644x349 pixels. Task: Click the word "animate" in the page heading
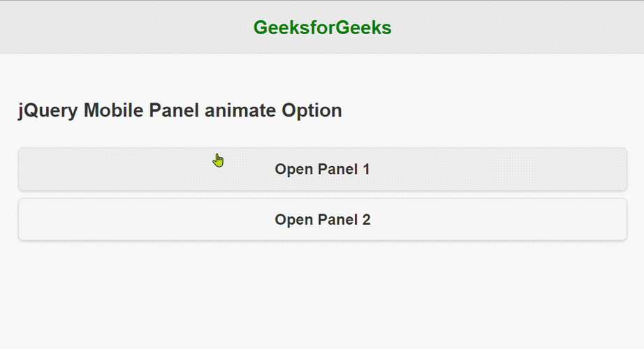coord(240,111)
